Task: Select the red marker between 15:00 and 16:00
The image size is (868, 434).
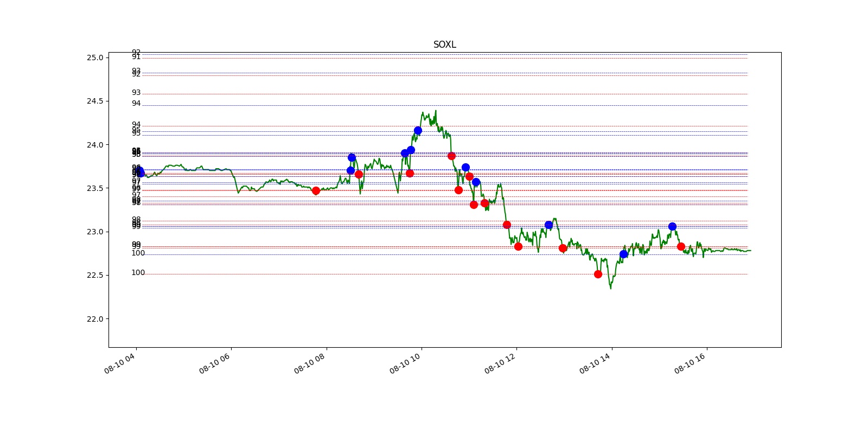Action: 681,246
